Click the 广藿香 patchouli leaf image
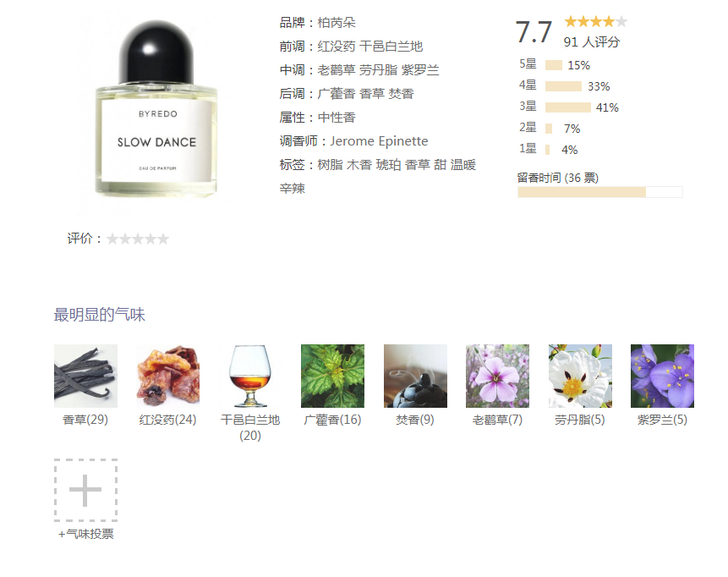This screenshot has height=577, width=728. pyautogui.click(x=332, y=376)
